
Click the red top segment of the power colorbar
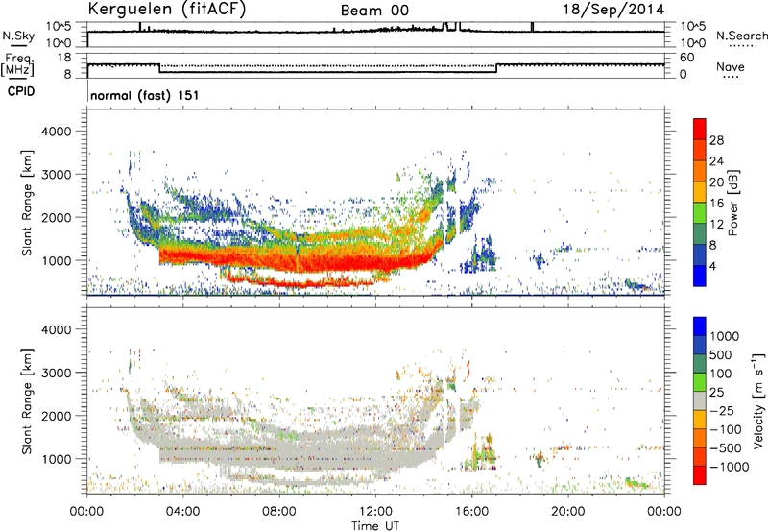(700, 129)
